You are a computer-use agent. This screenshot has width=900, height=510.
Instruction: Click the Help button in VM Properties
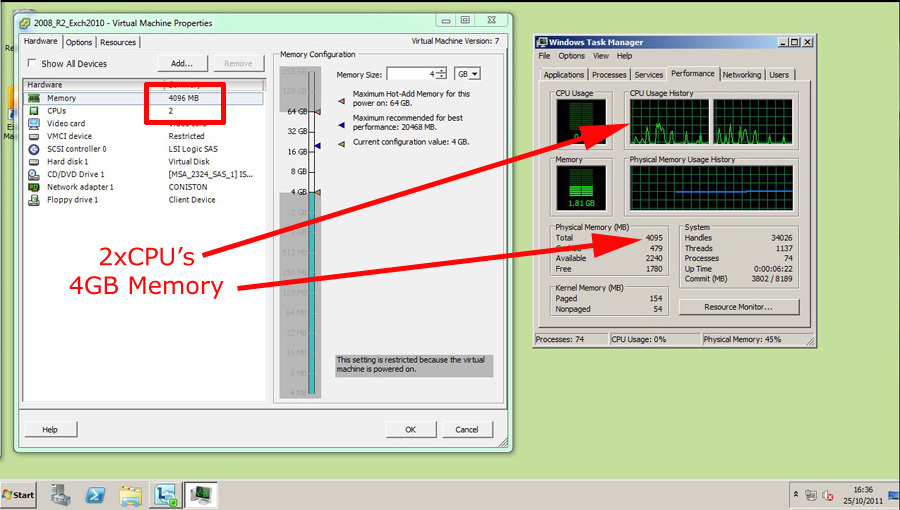pos(50,429)
